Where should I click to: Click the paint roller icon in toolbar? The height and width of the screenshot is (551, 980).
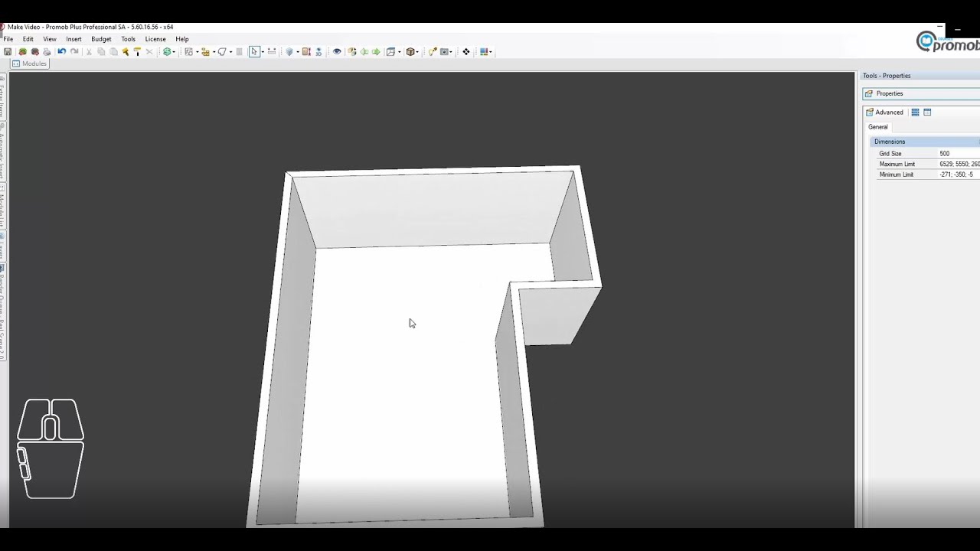pos(137,52)
